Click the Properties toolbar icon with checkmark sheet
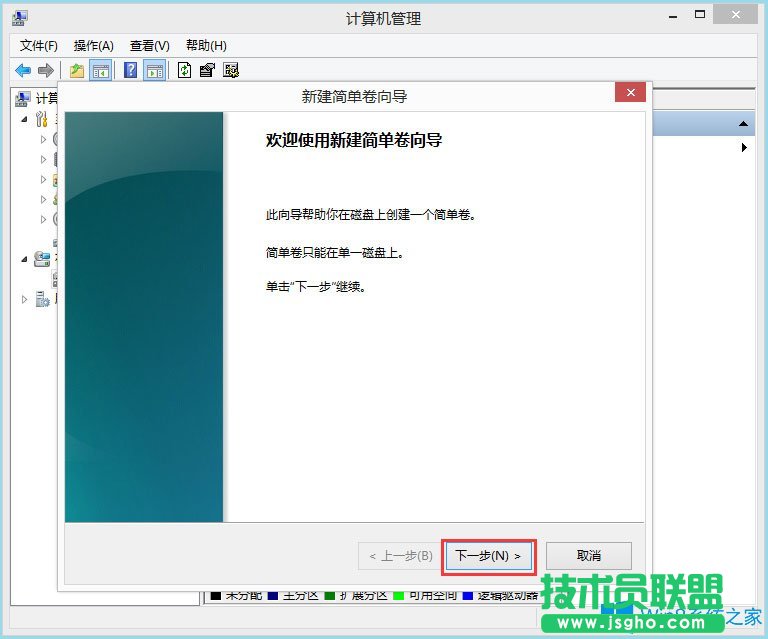This screenshot has height=639, width=768. 207,71
